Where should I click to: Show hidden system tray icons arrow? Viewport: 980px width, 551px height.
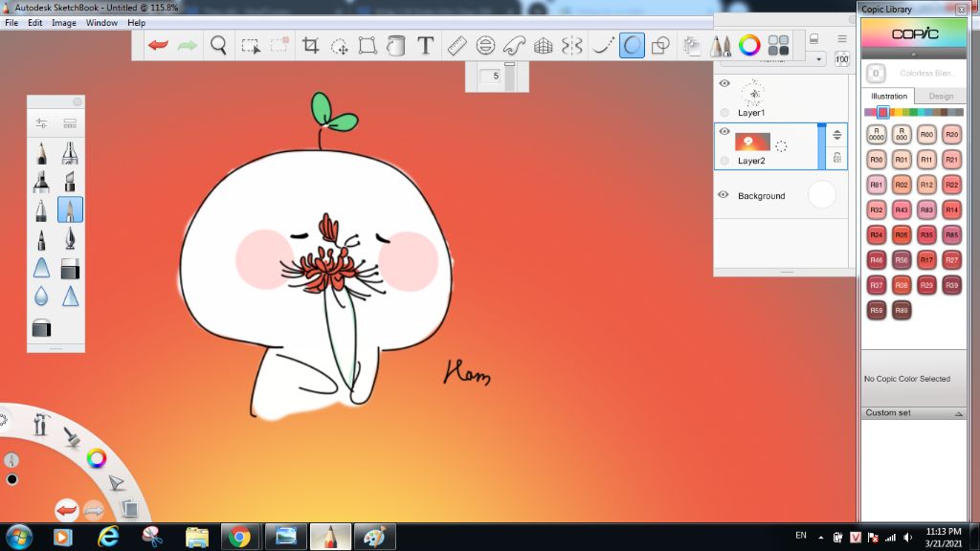820,538
